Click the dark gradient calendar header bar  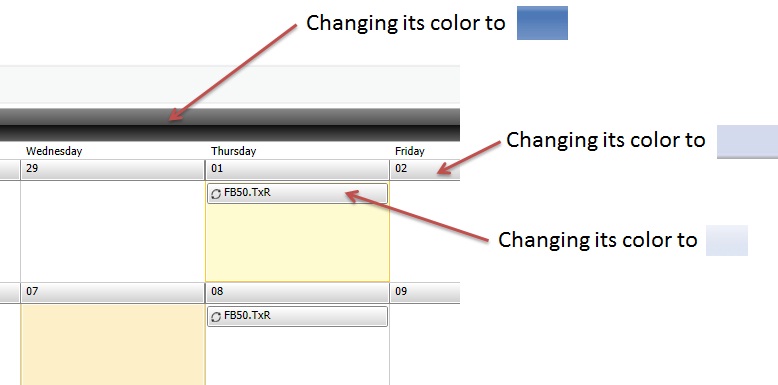230,125
